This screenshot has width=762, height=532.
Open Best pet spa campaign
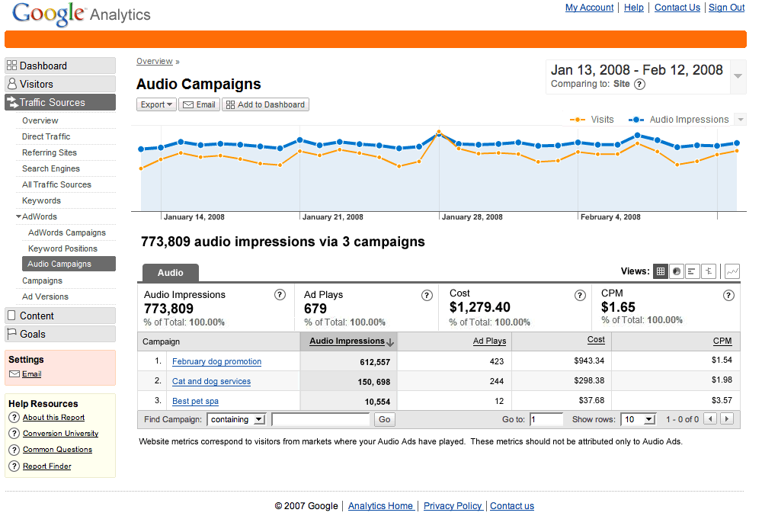pos(195,401)
